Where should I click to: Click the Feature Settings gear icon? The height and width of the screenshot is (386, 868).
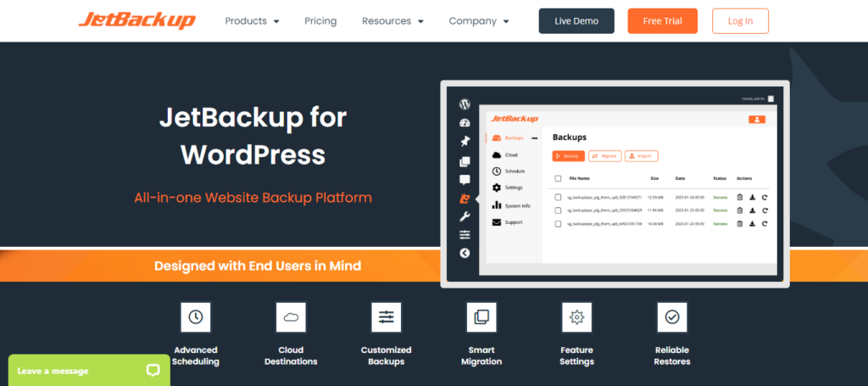(576, 316)
